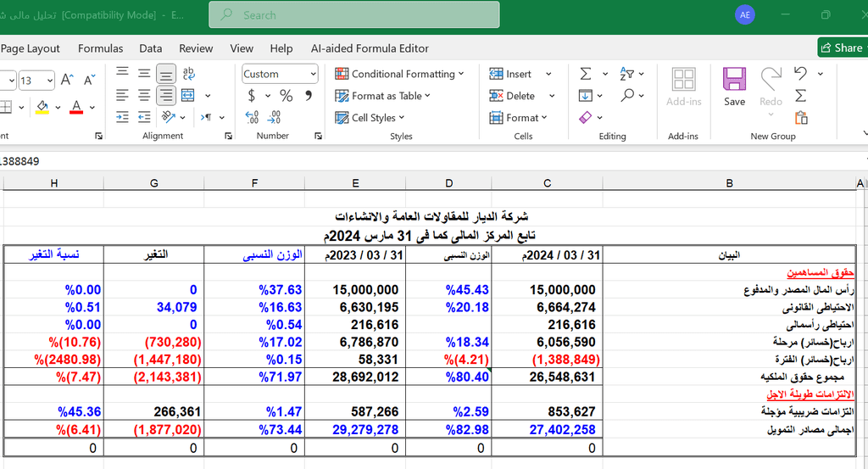Open Number format dialog launcher
Screen dimensions: 868x469
pyautogui.click(x=319, y=137)
